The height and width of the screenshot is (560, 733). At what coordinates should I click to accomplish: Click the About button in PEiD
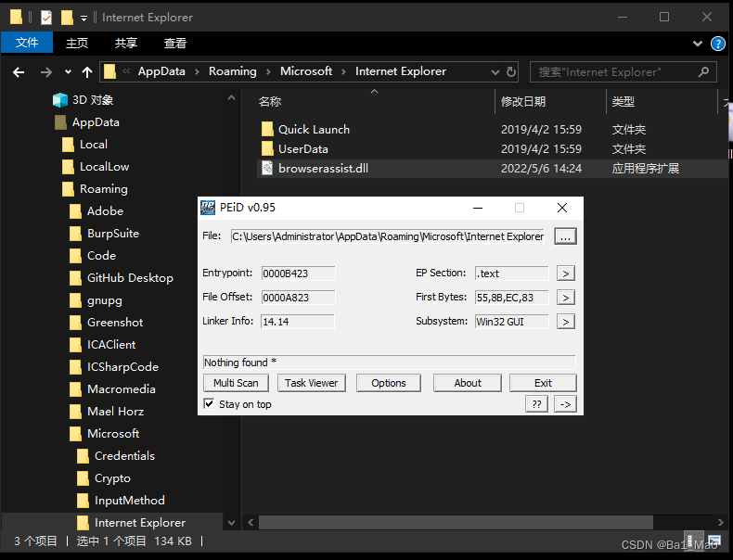pos(468,383)
